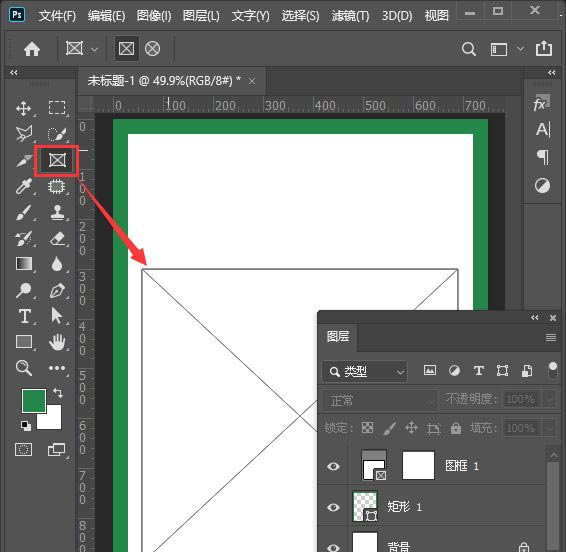
Task: Select the Rectangle shape tool
Action: 24,342
